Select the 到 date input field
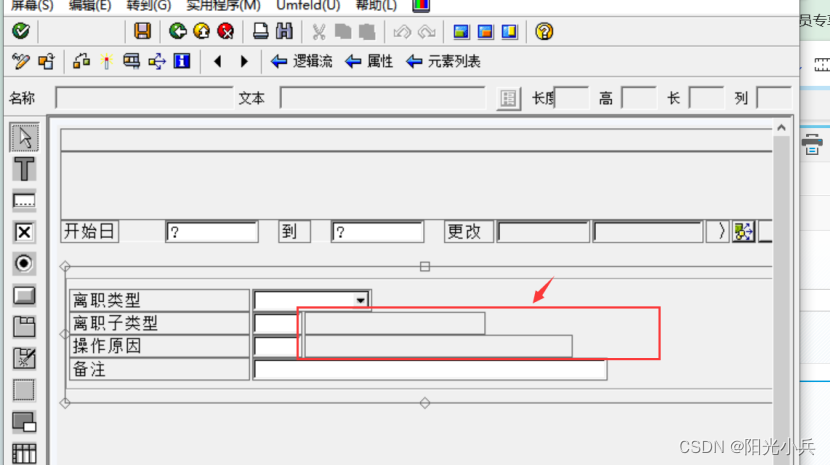 [x=377, y=232]
